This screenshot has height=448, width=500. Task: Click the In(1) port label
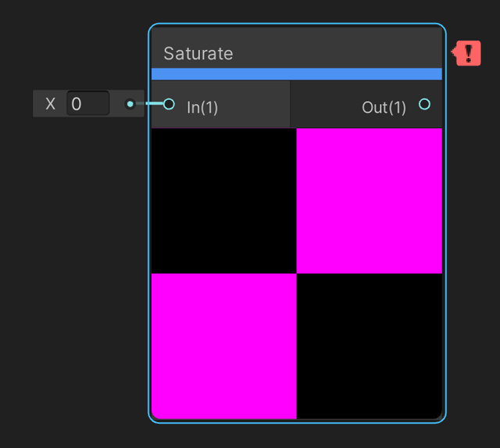(x=202, y=107)
